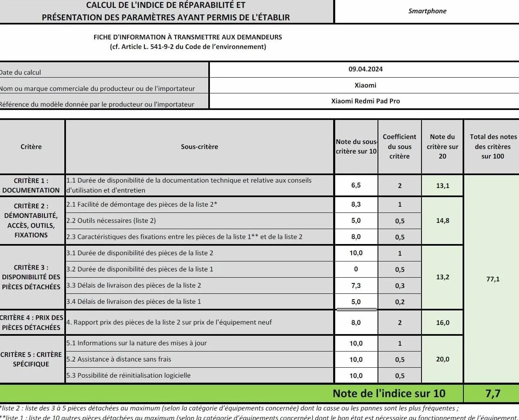This screenshot has width=519, height=420.
Task: Click the 'Référence du modèle' label
Action: 97,104
